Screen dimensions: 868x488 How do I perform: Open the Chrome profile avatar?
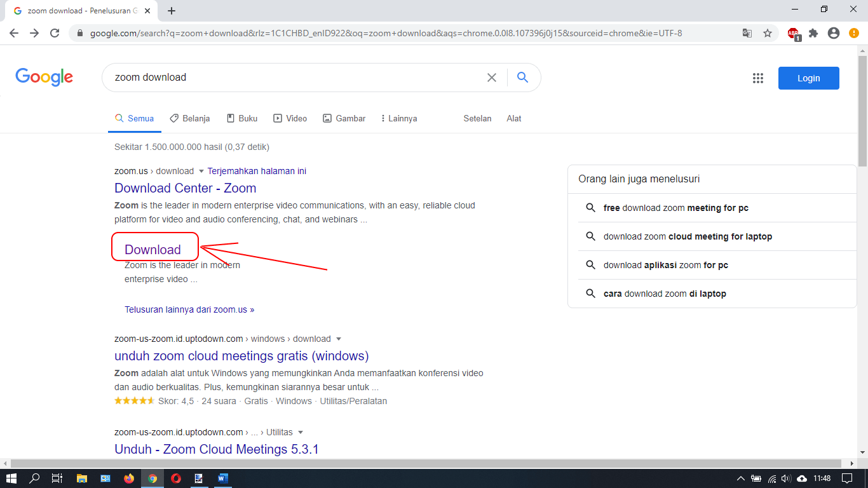[x=834, y=33]
